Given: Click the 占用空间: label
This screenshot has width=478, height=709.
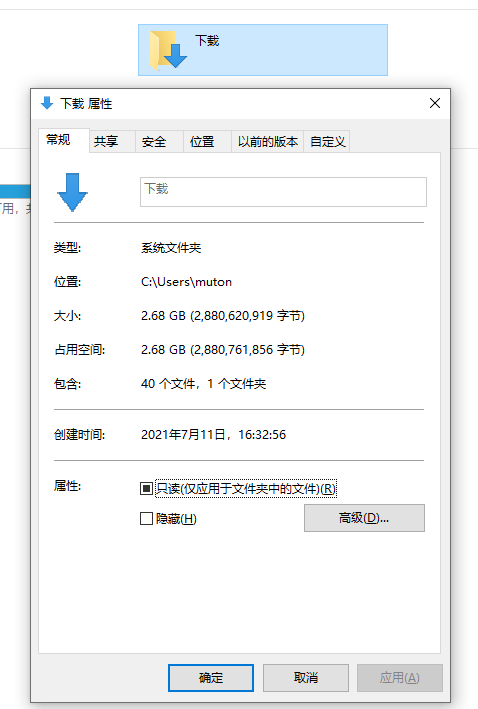Looking at the screenshot, I should 80,350.
